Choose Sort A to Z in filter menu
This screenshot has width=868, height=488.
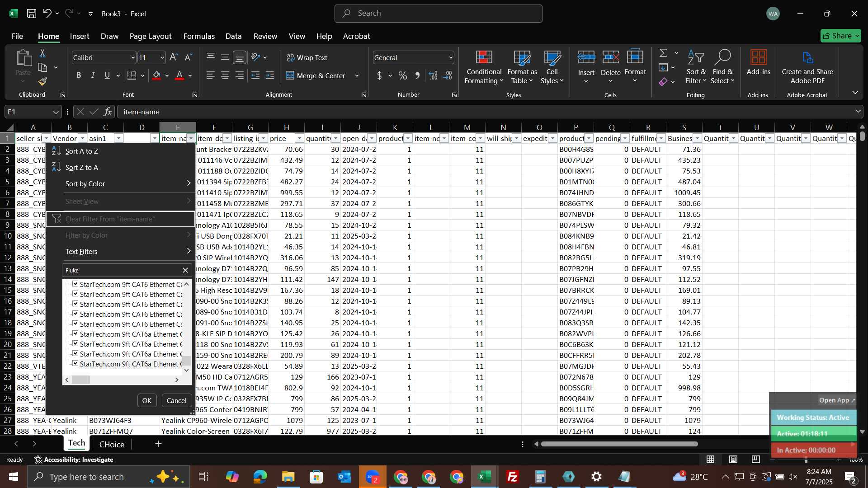pos(121,151)
